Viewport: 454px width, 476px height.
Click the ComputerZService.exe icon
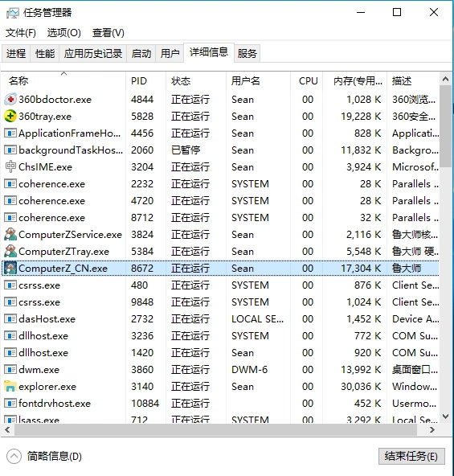point(10,234)
